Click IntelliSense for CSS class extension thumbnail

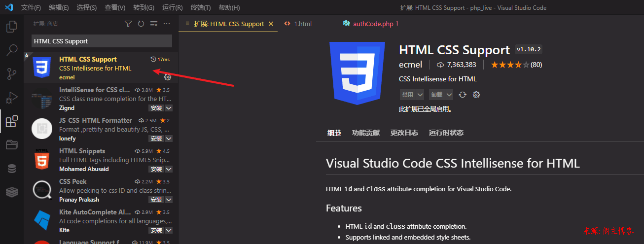point(42,99)
